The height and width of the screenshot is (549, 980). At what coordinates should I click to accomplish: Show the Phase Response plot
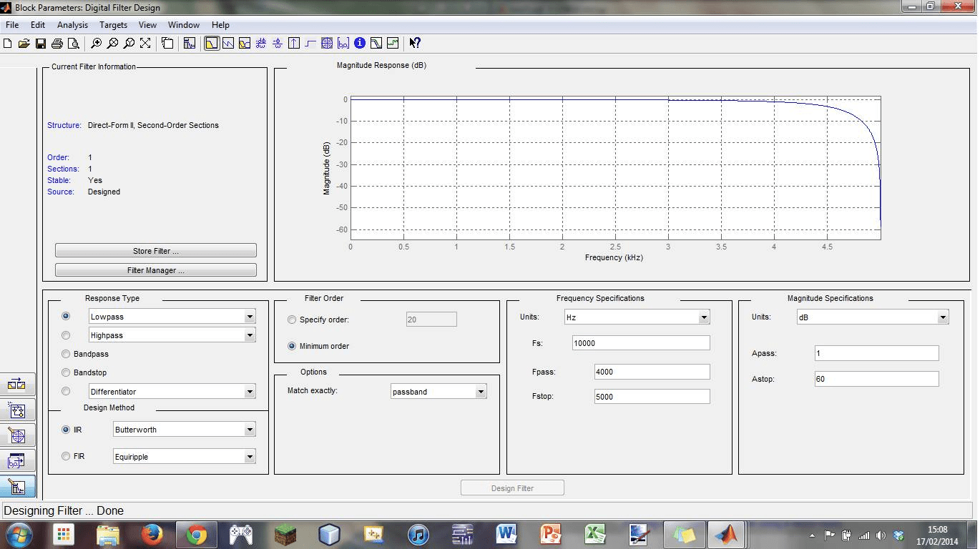[228, 43]
